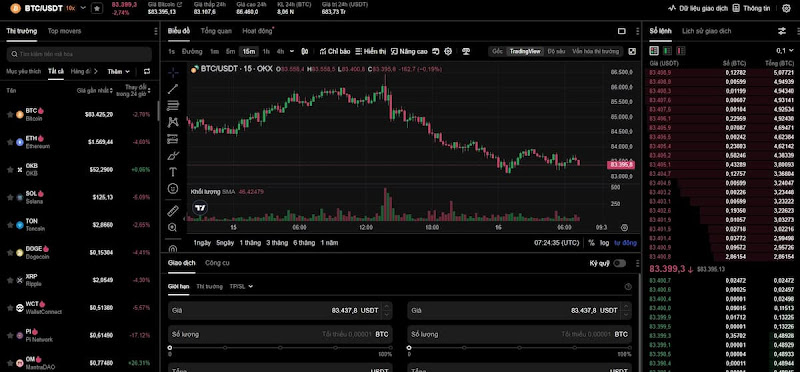The image size is (800, 372).
Task: Add BTC/USDT to favorites star
Action: 96,8
